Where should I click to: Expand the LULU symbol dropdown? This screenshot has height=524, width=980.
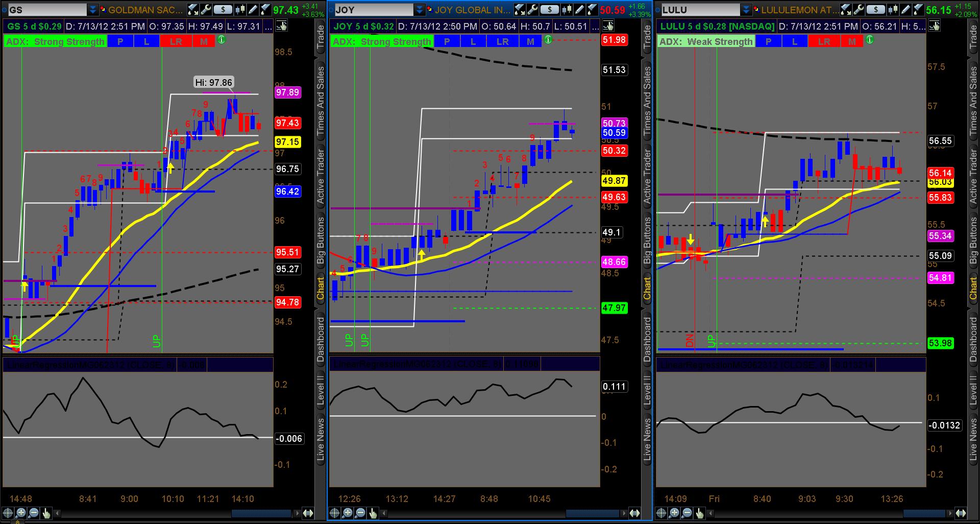(x=746, y=10)
